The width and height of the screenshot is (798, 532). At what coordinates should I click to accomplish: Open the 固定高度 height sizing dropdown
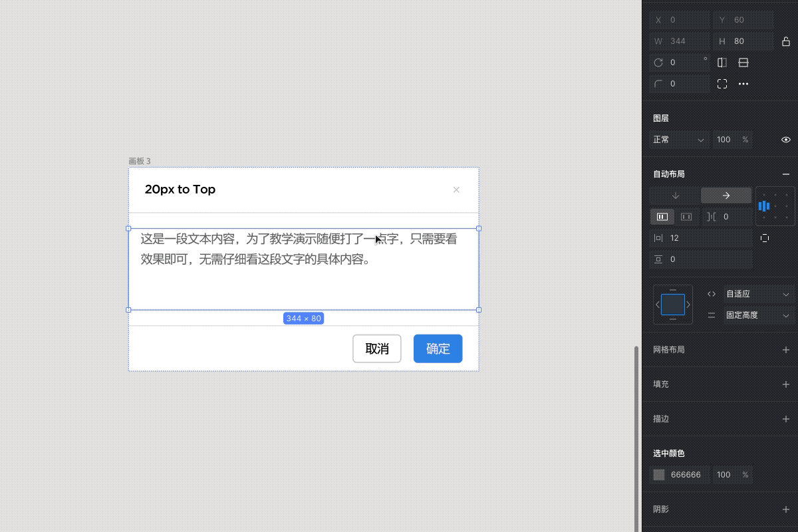[758, 315]
